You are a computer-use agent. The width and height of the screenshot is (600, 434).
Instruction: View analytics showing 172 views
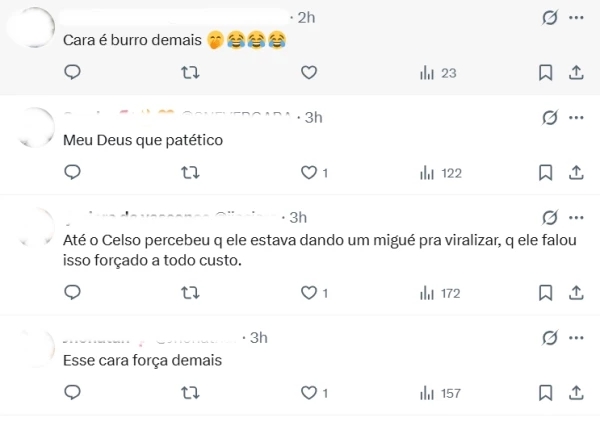click(x=440, y=293)
